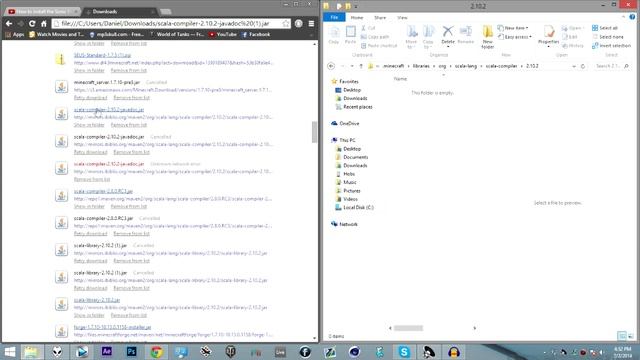Open Skype from taskbar

(x=404, y=351)
